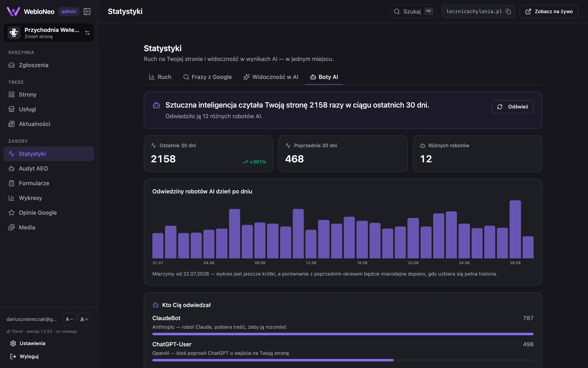
Task: Click the swap site arrows icon
Action: (x=87, y=33)
